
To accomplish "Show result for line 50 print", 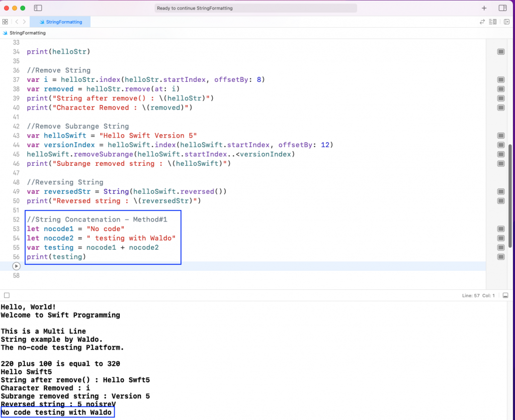I will (x=501, y=201).
